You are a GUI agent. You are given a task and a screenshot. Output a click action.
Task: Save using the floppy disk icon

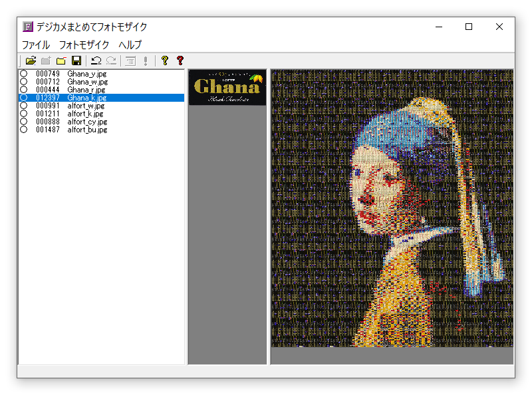[76, 61]
